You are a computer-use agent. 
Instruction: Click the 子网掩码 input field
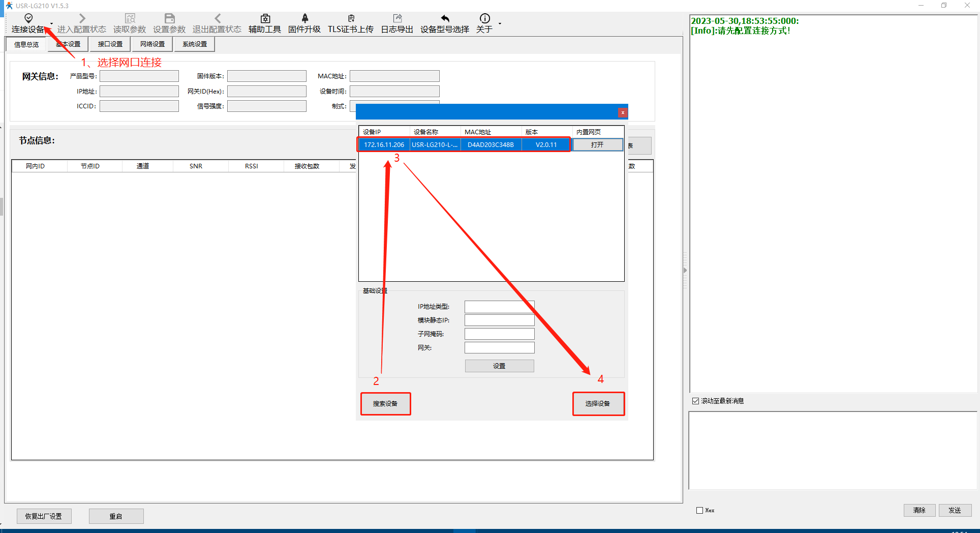tap(500, 334)
